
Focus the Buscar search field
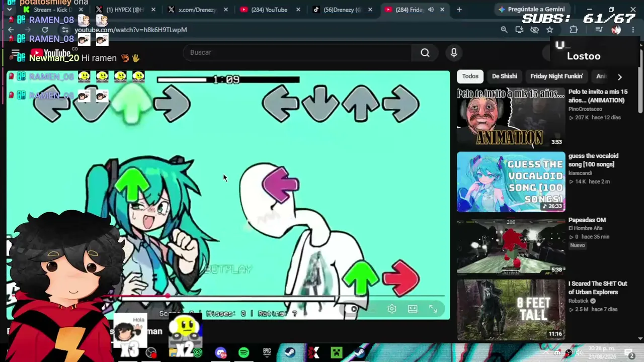(x=297, y=53)
